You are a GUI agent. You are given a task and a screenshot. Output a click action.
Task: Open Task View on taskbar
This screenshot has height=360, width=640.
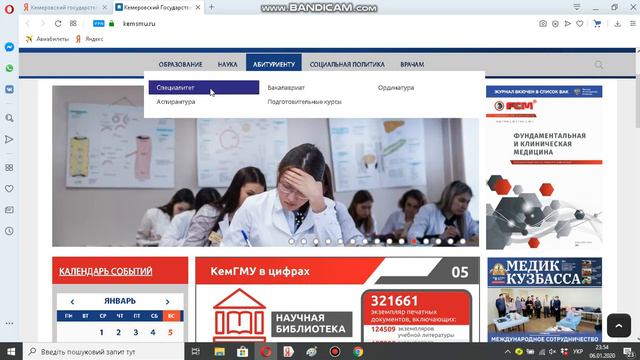tap(196, 351)
